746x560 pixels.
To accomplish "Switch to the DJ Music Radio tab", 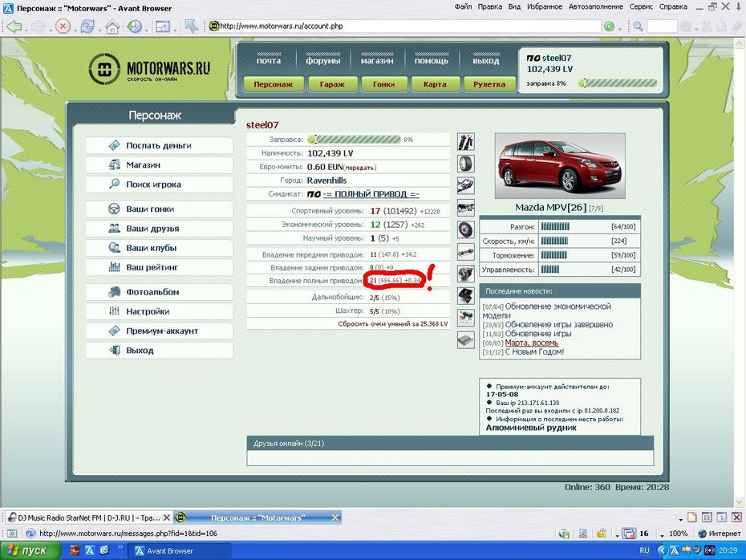I will (89, 517).
